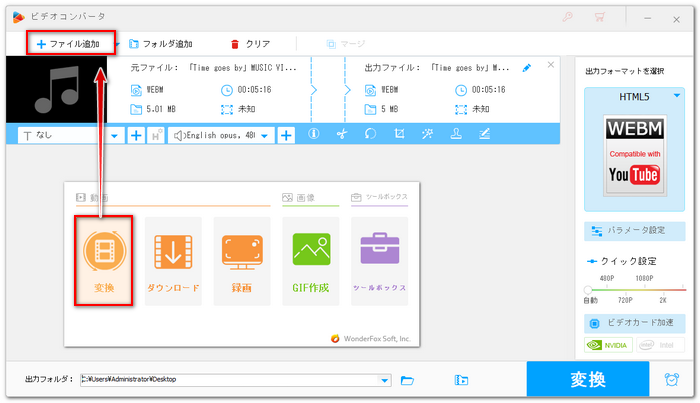Screen dimensions: 700x403
Task: Open the output folder browse icon
Action: 407,380
